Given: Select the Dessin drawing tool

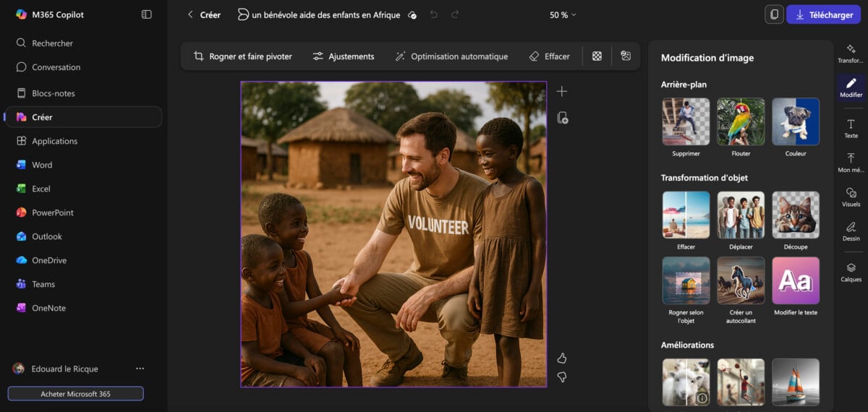Looking at the screenshot, I should [x=851, y=231].
